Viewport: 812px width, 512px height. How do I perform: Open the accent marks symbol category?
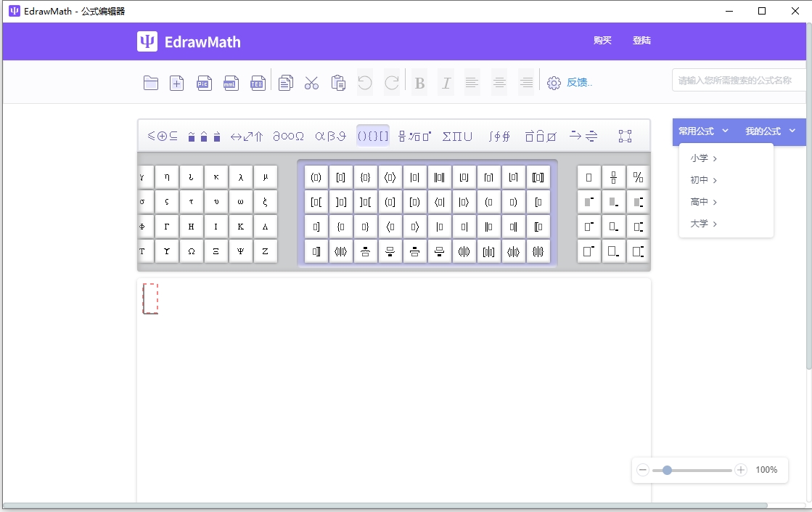point(204,137)
